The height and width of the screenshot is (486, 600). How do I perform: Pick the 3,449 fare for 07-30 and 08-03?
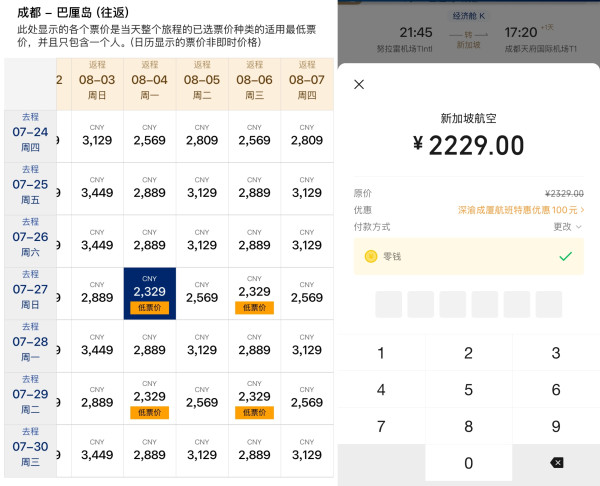point(97,451)
